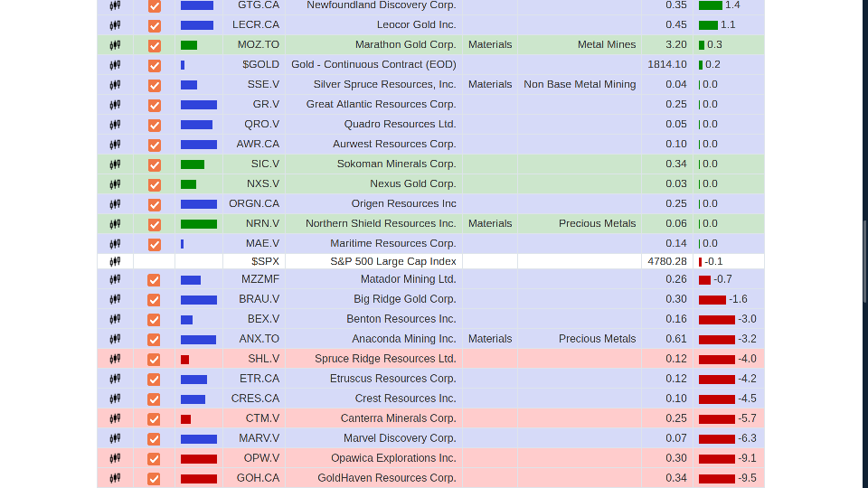Click green bar in NRN.V row
The height and width of the screenshot is (488, 868).
[x=199, y=225]
